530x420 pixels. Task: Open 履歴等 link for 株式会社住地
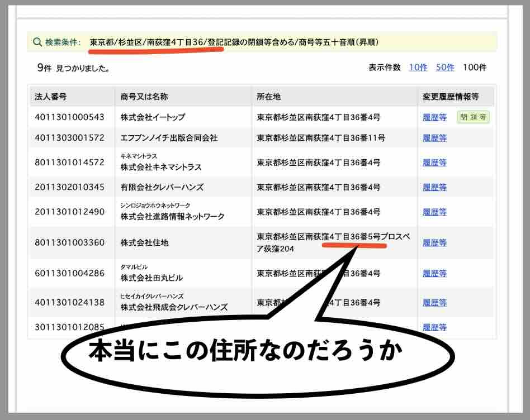coord(435,242)
